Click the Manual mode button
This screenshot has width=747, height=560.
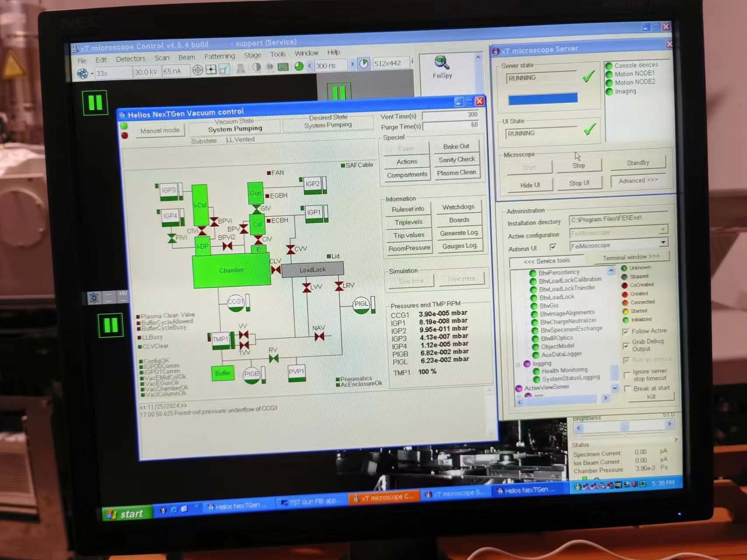(x=160, y=130)
